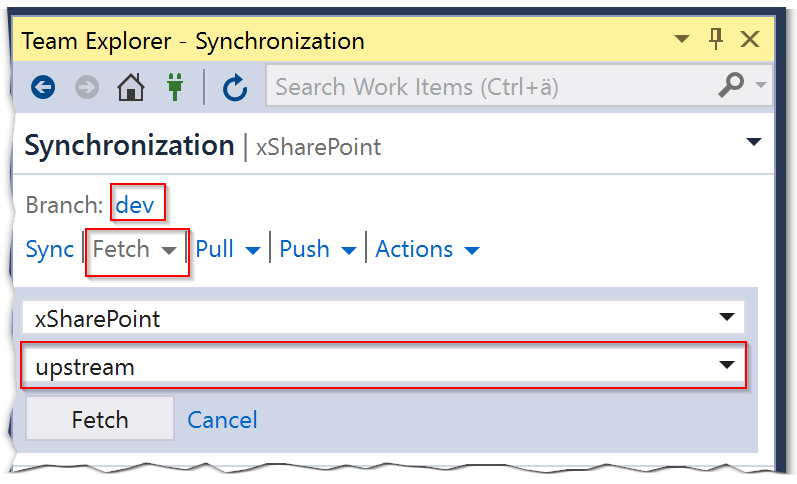Open the Pull dropdown menu

[x=228, y=249]
